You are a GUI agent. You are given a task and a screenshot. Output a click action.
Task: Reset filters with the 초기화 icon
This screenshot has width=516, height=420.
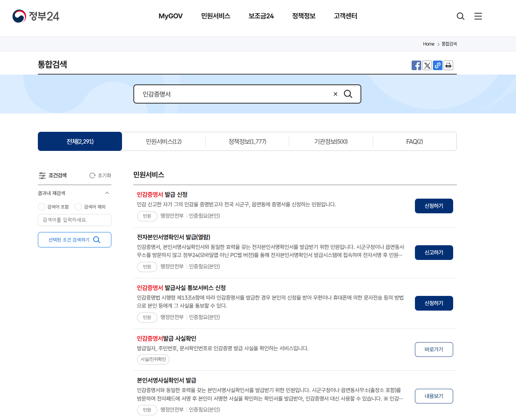pos(93,175)
